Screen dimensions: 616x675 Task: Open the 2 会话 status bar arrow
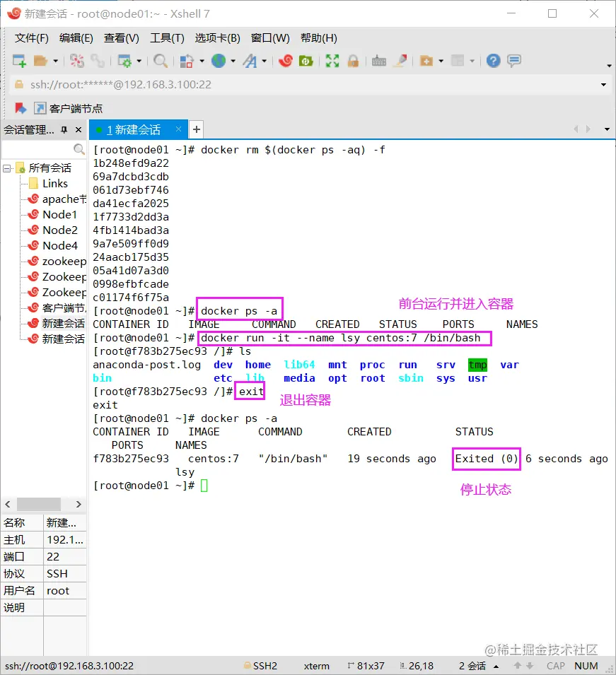point(496,666)
